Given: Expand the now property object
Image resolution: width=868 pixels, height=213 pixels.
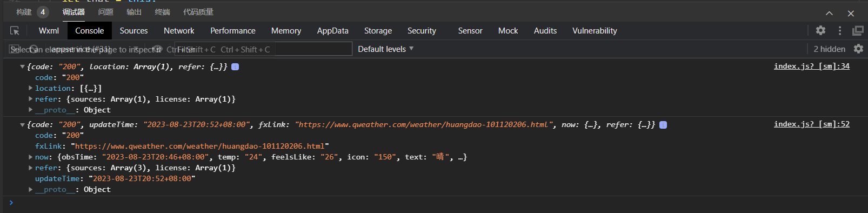Looking at the screenshot, I should [31, 157].
